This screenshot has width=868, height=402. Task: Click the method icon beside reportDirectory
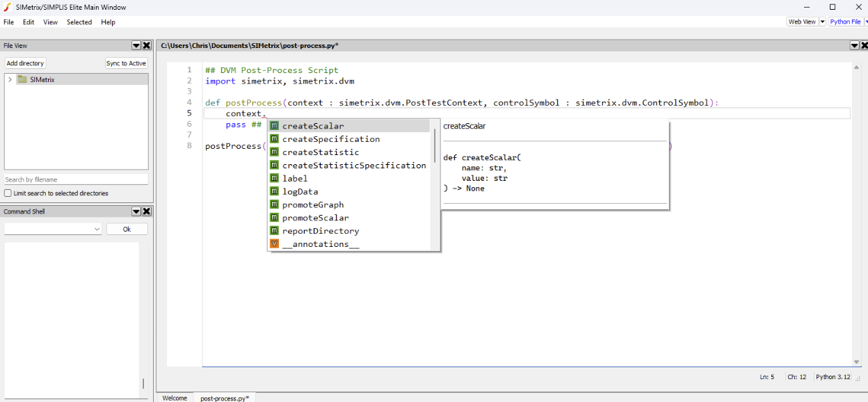pos(274,231)
